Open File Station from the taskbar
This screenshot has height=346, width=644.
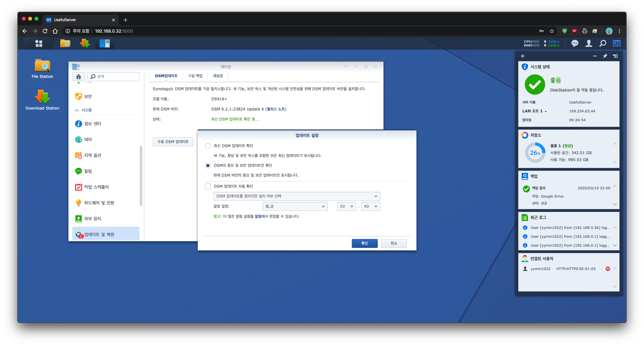click(x=65, y=43)
